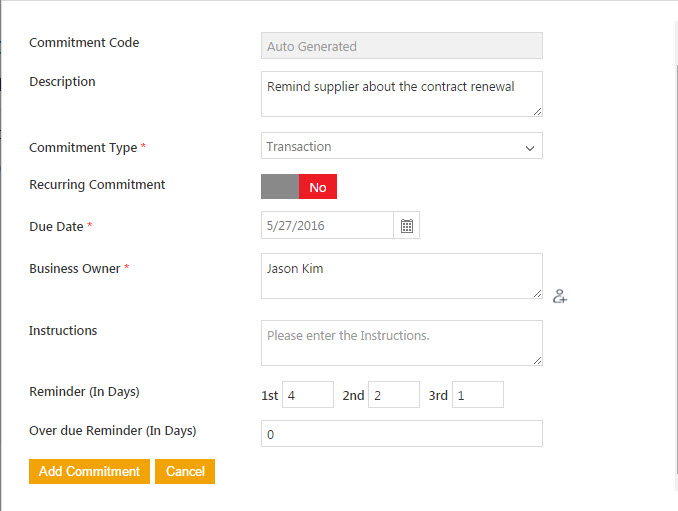Focus the Due Date field showing 5/27/2016

click(x=327, y=226)
